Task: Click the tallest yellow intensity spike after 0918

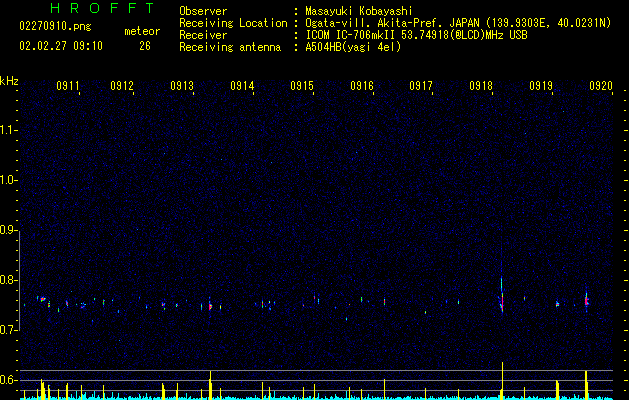Action: [x=502, y=381]
